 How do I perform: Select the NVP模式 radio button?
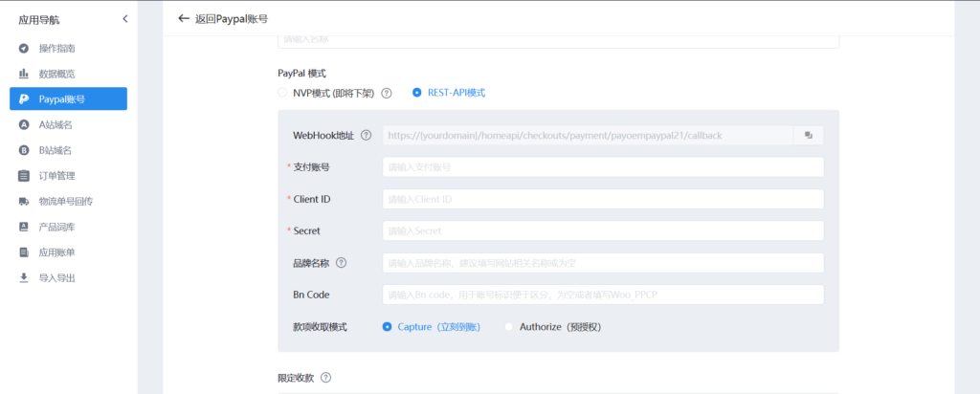point(281,93)
